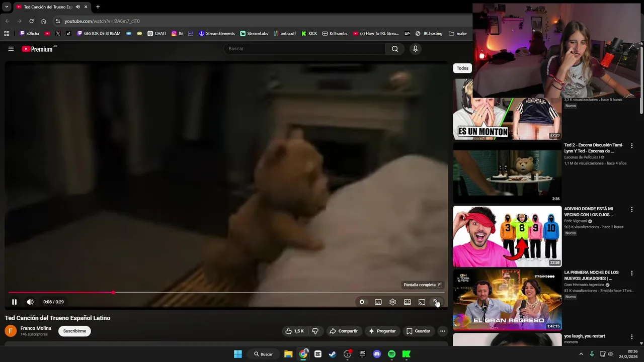This screenshot has height=362, width=644.
Task: Subscribe using the Suscribirme button
Action: 74,331
